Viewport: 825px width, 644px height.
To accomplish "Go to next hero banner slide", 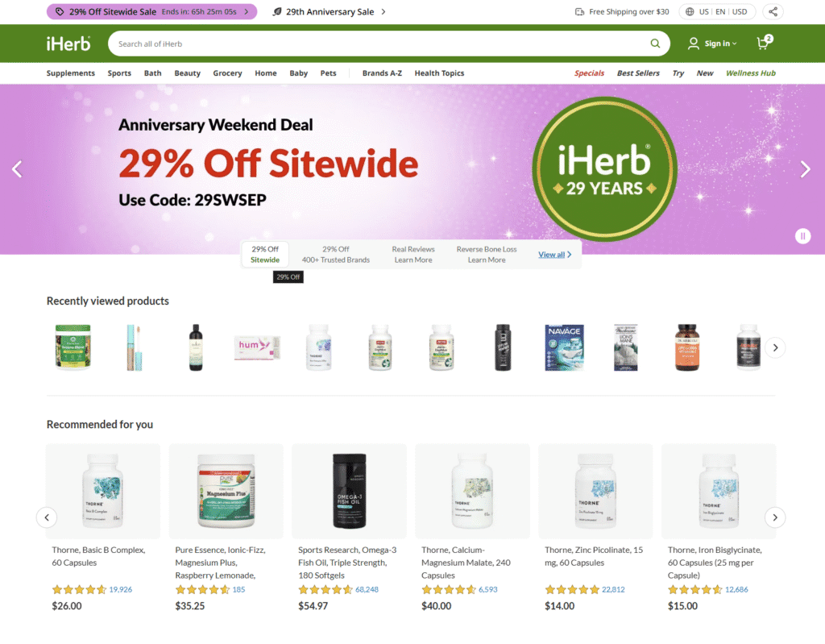I will tap(805, 169).
